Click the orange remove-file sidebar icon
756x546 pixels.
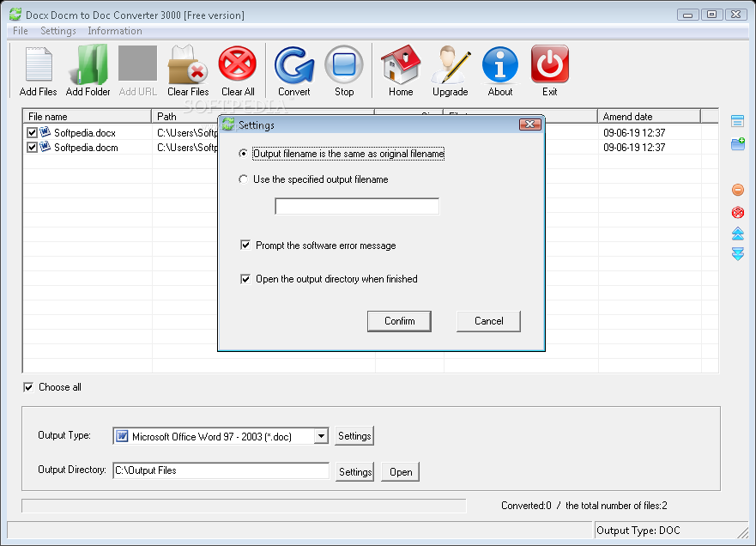(x=738, y=190)
